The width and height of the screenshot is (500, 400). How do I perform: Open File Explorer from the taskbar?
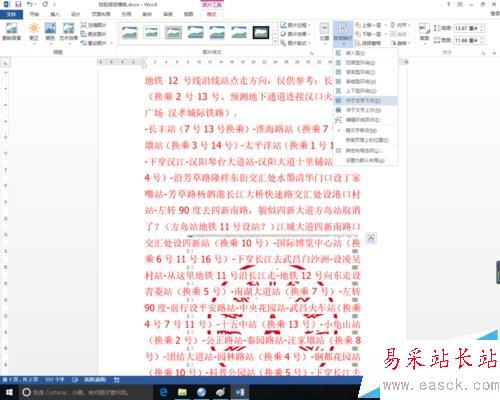pos(182,392)
